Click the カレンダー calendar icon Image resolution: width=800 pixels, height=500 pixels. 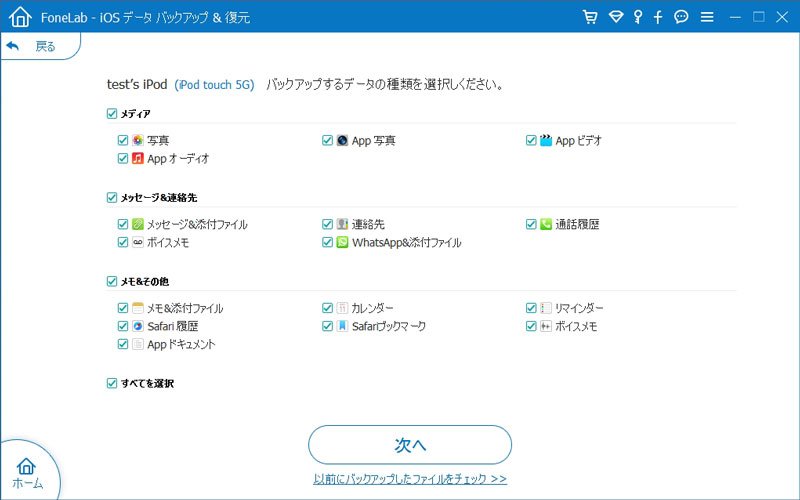coord(342,308)
